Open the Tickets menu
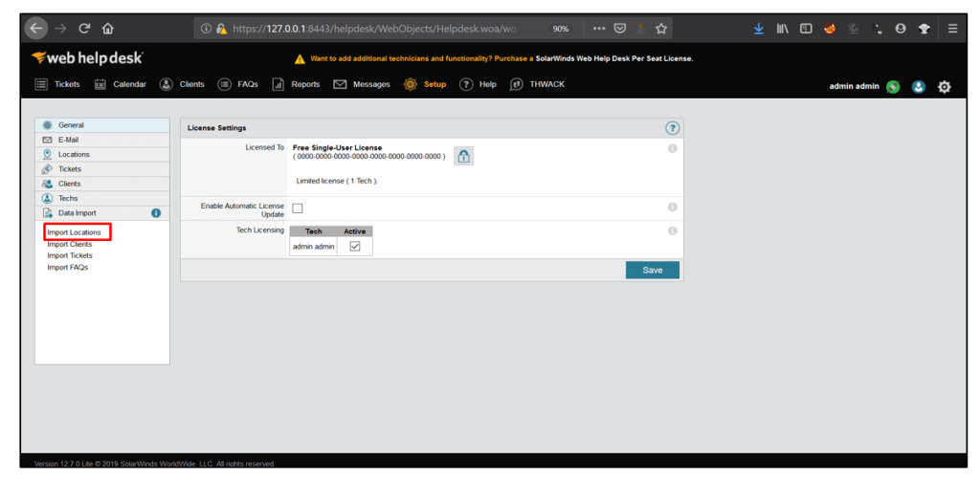The height and width of the screenshot is (481, 980). pos(56,84)
